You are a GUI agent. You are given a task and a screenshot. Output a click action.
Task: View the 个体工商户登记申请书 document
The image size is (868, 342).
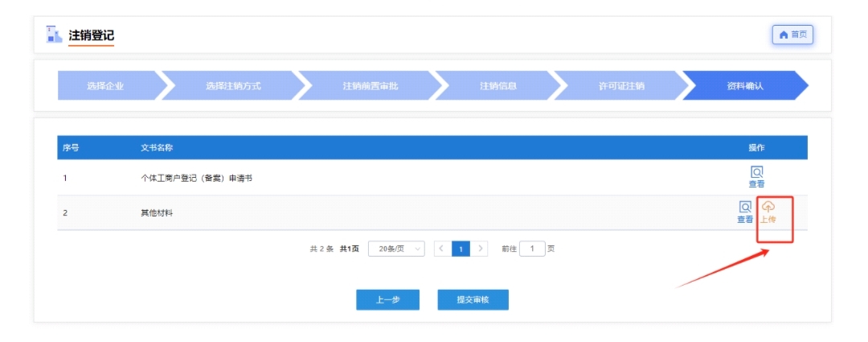(756, 176)
